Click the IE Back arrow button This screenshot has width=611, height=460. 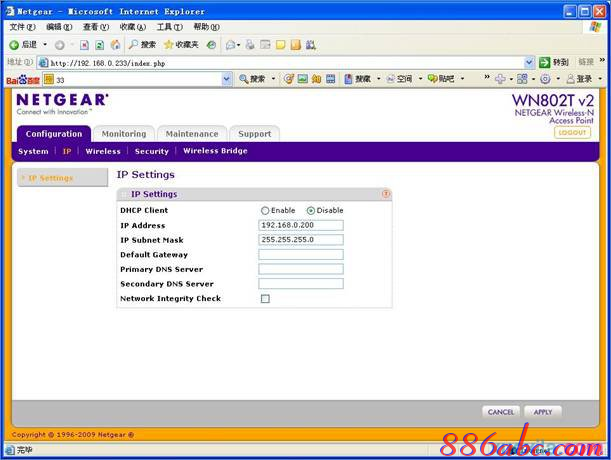22,45
